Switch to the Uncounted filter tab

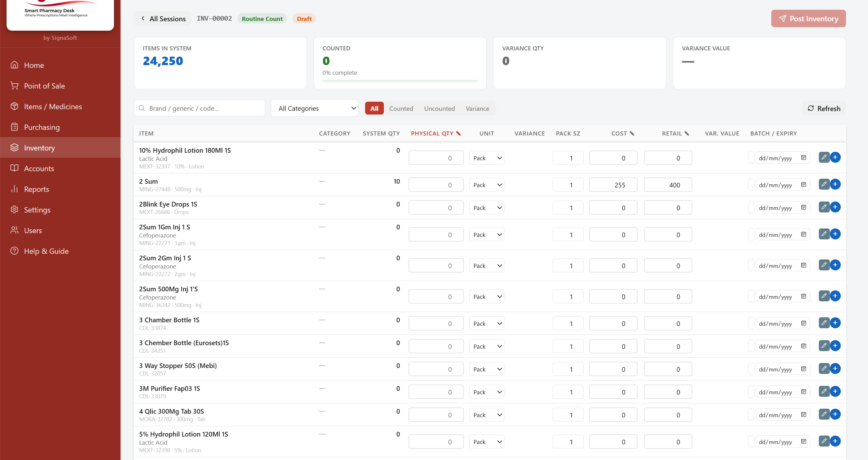tap(439, 109)
